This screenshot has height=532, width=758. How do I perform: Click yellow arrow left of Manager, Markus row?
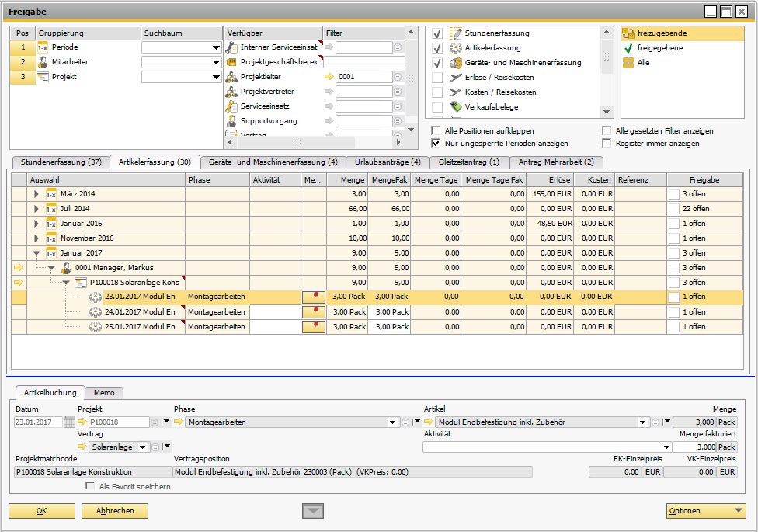point(19,268)
